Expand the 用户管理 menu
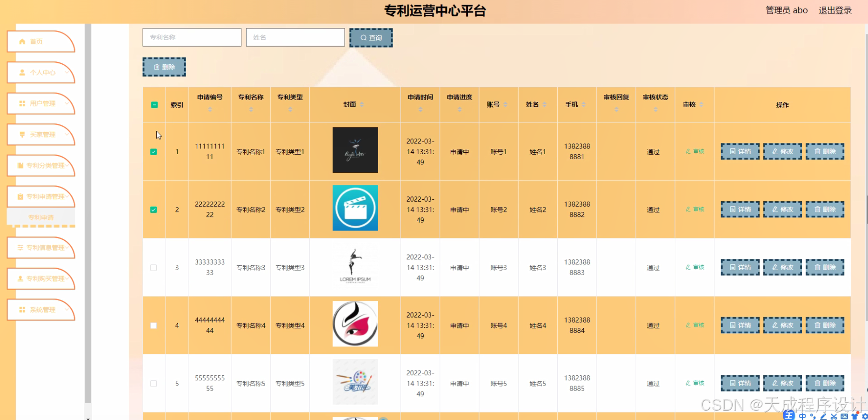This screenshot has height=420, width=868. tap(41, 103)
